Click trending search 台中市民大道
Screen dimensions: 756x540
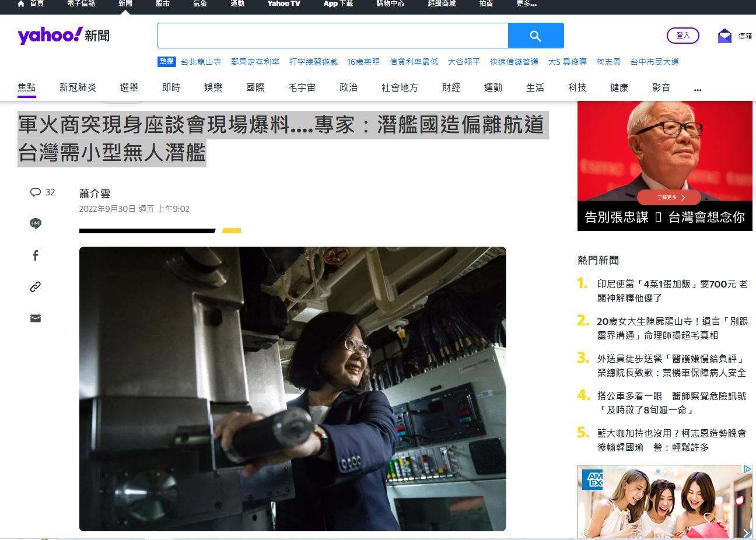tap(654, 62)
